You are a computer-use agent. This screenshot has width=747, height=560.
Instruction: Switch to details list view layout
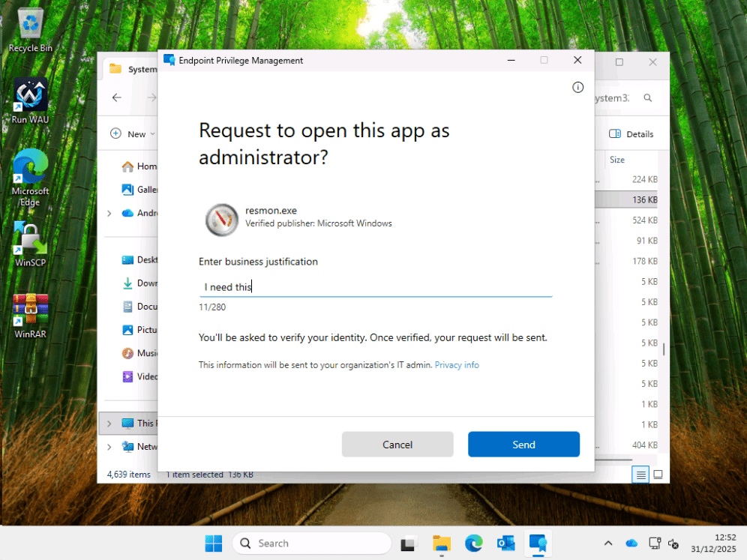(x=640, y=475)
